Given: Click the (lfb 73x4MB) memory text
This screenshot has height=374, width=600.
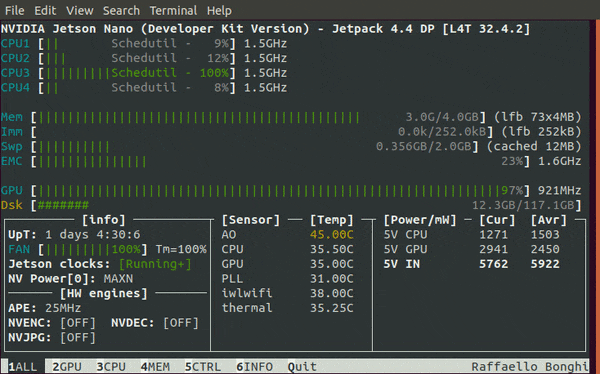Looking at the screenshot, I should click(x=537, y=117).
